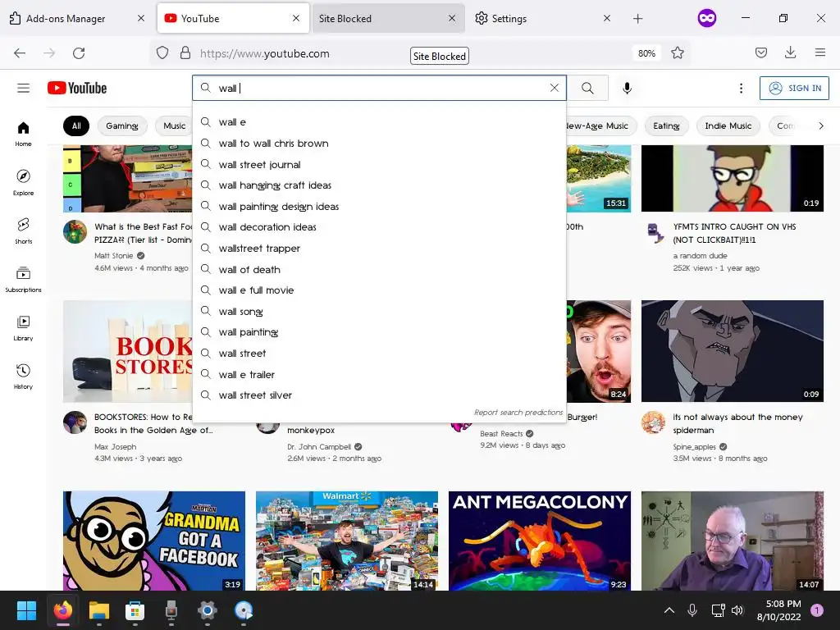The image size is (840, 630).
Task: Click the magnifier search button
Action: (x=587, y=88)
